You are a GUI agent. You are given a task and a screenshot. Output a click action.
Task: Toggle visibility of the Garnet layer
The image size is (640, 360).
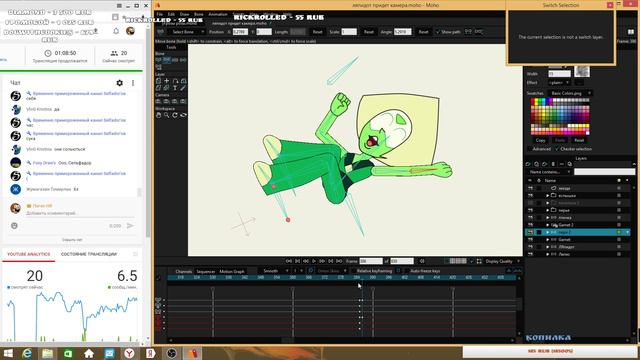530,239
